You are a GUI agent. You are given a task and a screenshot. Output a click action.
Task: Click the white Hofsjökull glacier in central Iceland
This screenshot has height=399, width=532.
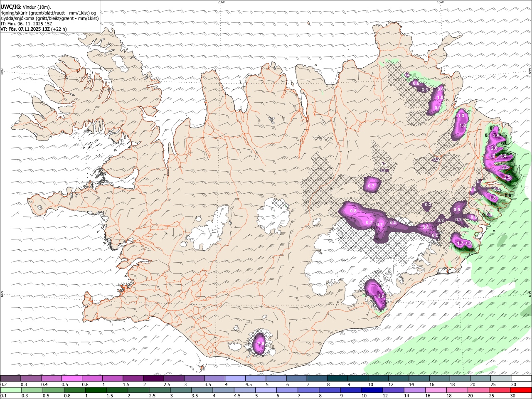tap(273, 216)
